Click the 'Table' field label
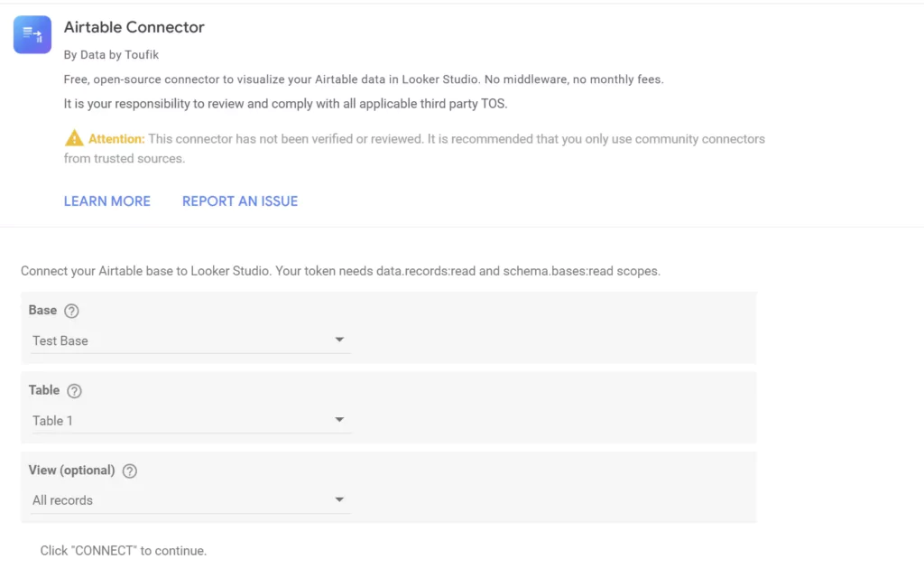Screen dimensions: 924x578 click(x=44, y=390)
